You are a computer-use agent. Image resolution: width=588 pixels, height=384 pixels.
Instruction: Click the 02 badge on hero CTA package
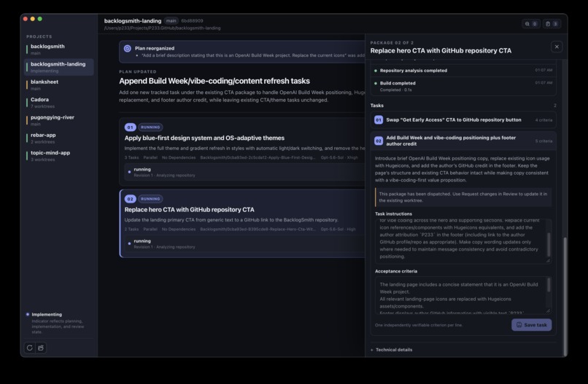[130, 199]
